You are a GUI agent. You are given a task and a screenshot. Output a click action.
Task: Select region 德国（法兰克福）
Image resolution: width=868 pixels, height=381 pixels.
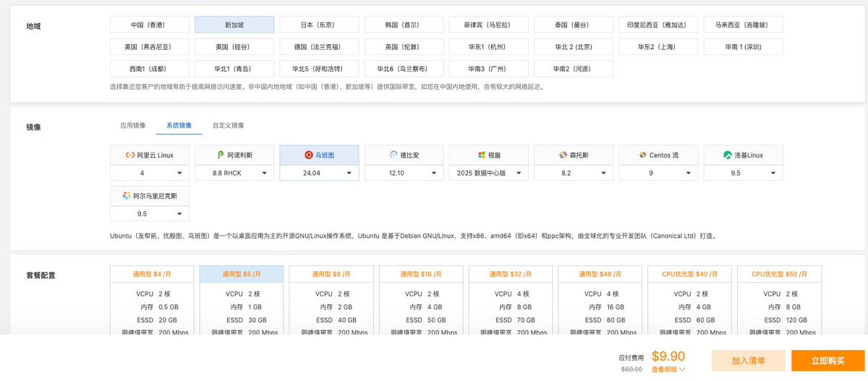coord(319,47)
